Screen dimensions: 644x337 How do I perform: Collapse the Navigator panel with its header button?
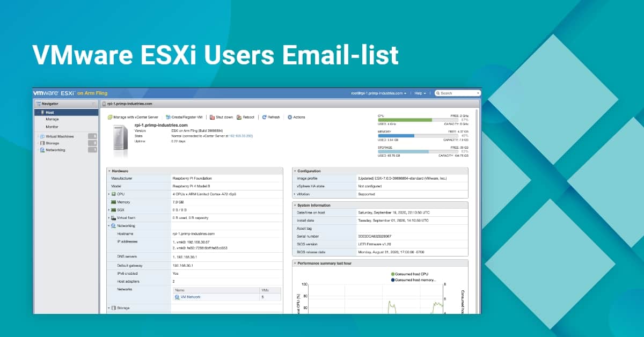(x=93, y=104)
